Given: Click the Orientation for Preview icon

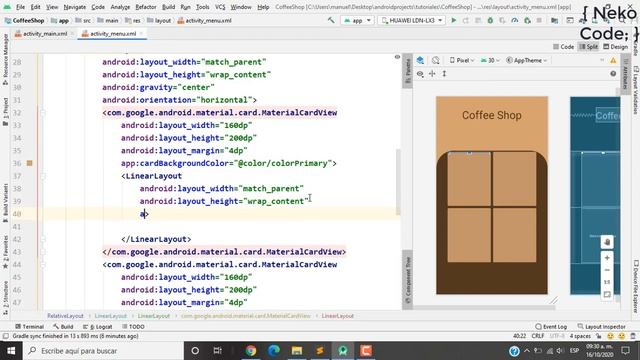Looking at the screenshot, I should click(x=436, y=60).
